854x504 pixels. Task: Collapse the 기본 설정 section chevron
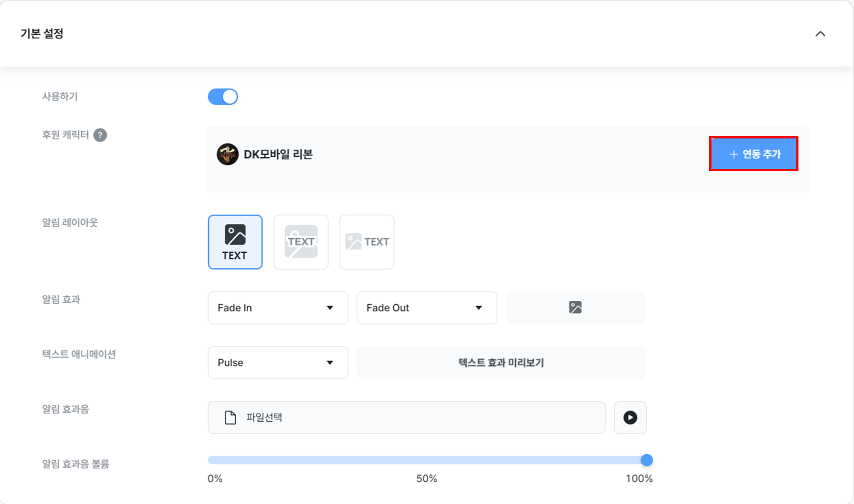[x=820, y=34]
